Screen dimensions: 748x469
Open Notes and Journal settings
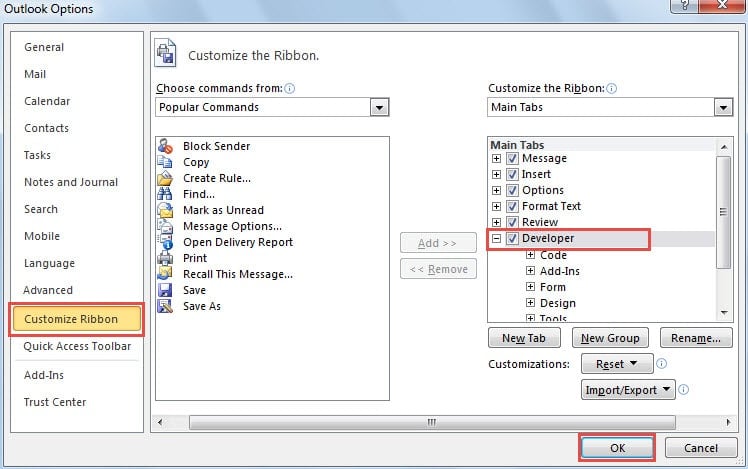point(71,182)
